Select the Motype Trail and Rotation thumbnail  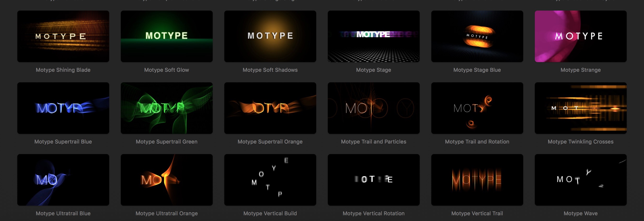tap(477, 108)
